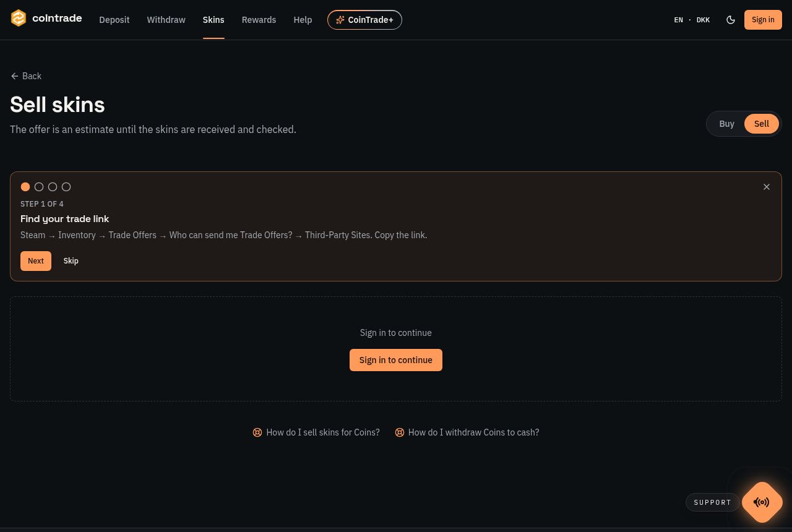Click lifebuoy icon beside sell skins question
The width and height of the screenshot is (792, 532).
point(257,432)
